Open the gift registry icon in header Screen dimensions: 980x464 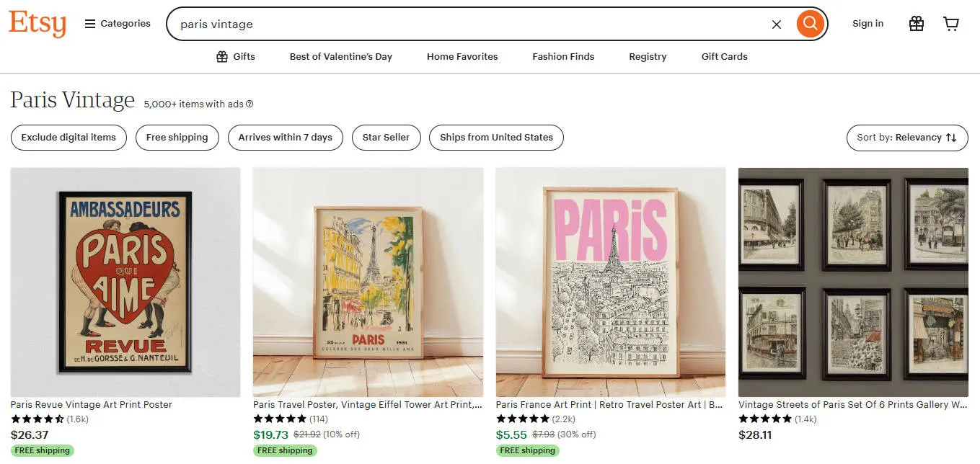916,24
